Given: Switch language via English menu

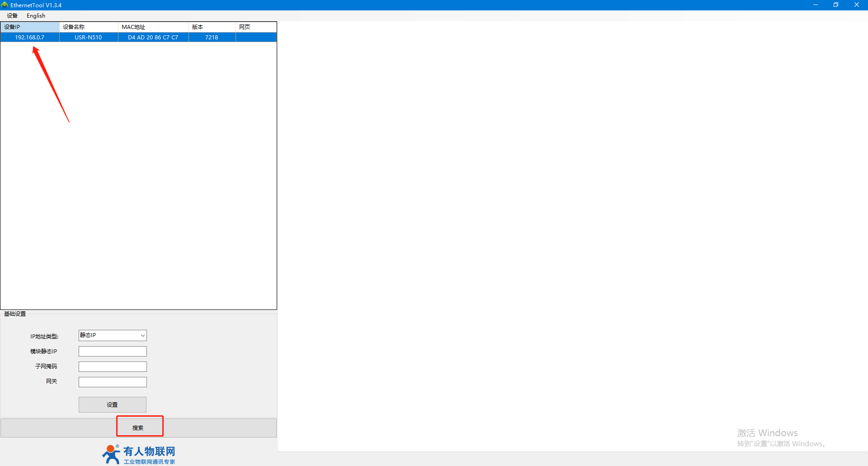Looking at the screenshot, I should (36, 16).
